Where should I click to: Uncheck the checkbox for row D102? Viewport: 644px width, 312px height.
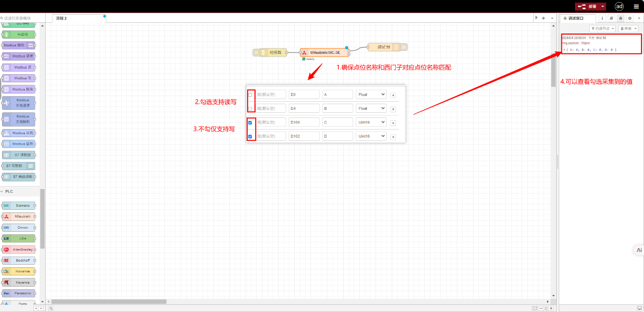click(250, 136)
